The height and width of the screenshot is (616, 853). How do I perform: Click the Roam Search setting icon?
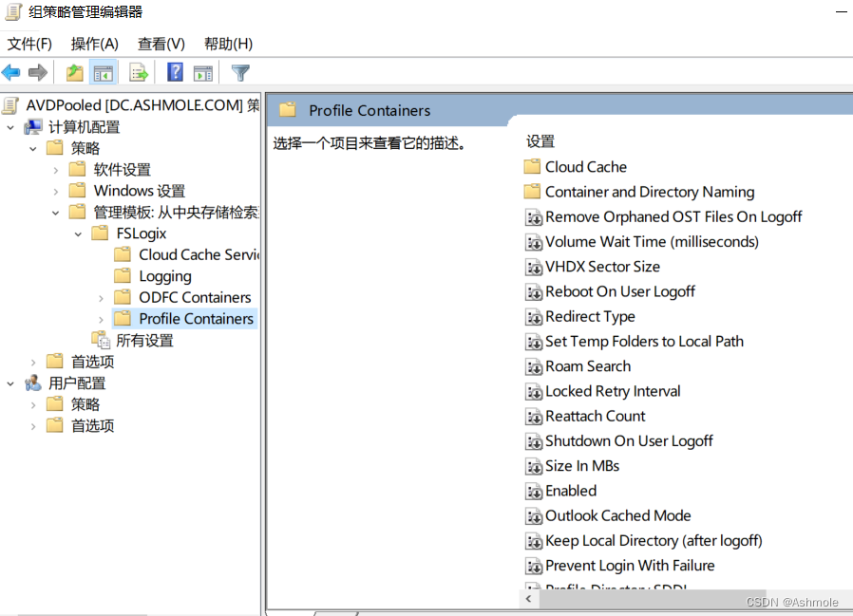[x=534, y=367]
